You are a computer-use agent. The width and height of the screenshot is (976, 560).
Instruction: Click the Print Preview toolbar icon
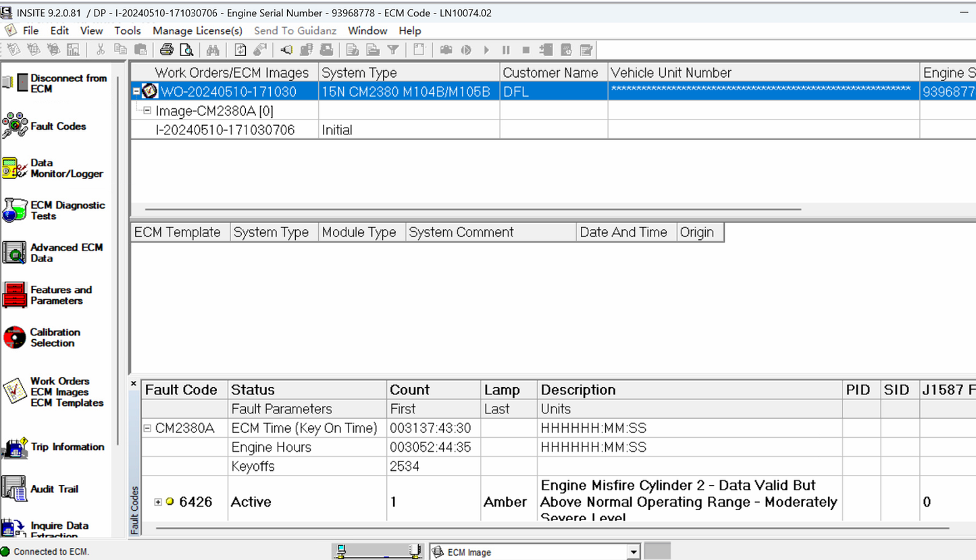(x=186, y=49)
